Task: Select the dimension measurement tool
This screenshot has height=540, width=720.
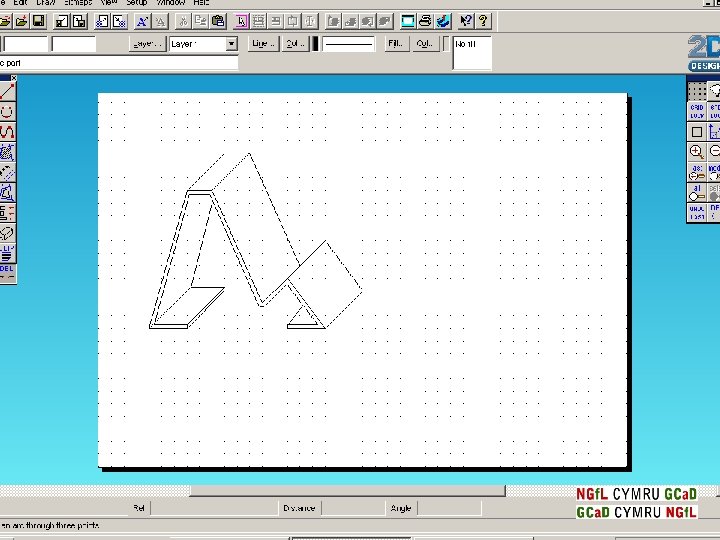Action: [x=7, y=213]
